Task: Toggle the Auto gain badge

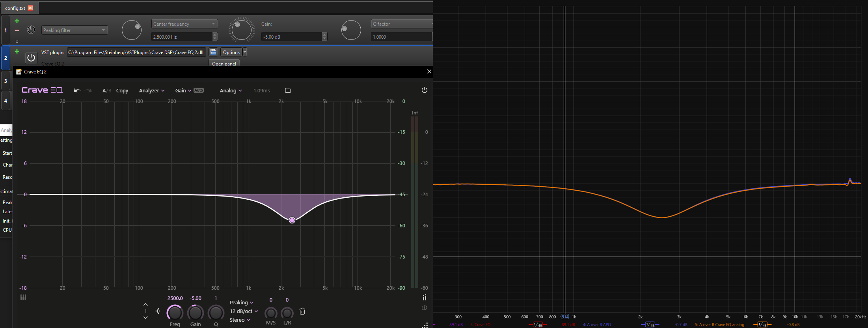Action: coord(199,90)
